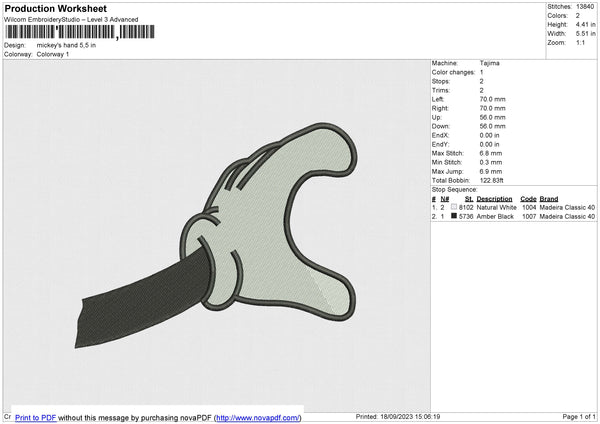Select the 'Colorway 1' value

tap(53, 54)
